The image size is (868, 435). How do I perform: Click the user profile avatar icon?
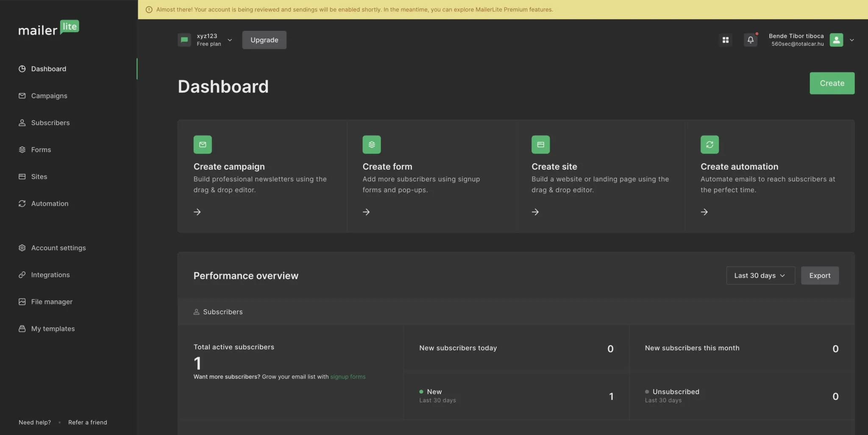tap(836, 40)
